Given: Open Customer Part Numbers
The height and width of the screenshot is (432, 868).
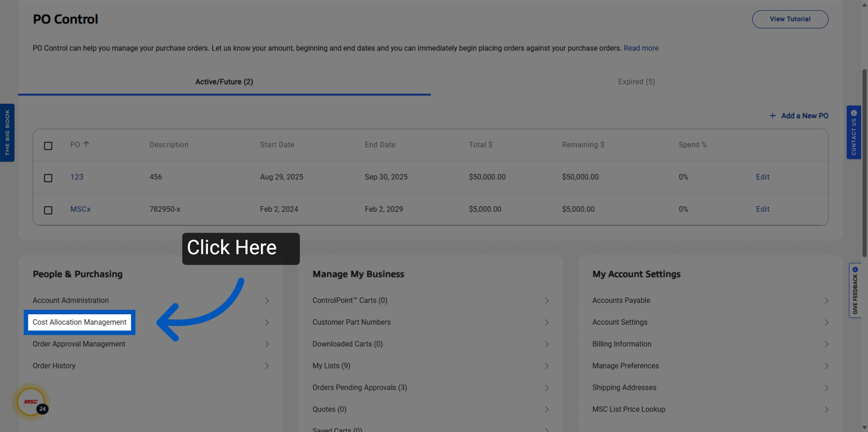Looking at the screenshot, I should coord(352,322).
